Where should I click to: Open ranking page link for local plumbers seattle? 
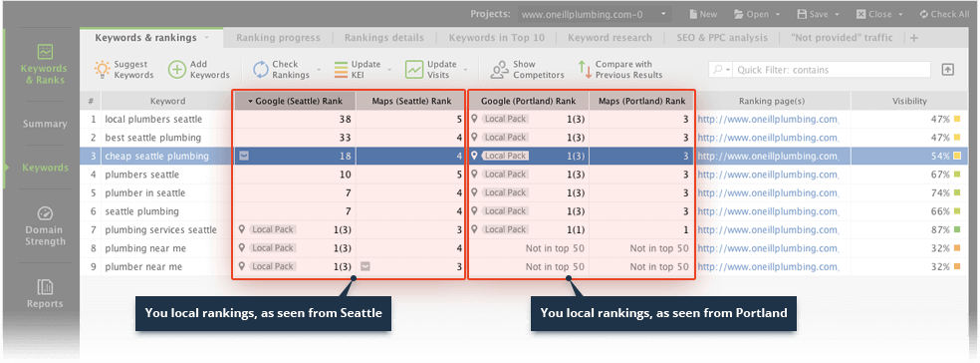[x=768, y=119]
